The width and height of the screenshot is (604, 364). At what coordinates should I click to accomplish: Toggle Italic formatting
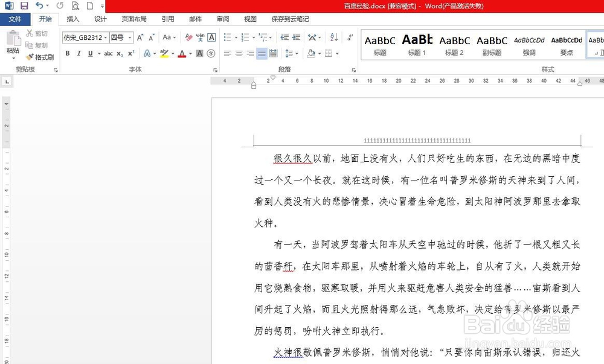[x=79, y=54]
